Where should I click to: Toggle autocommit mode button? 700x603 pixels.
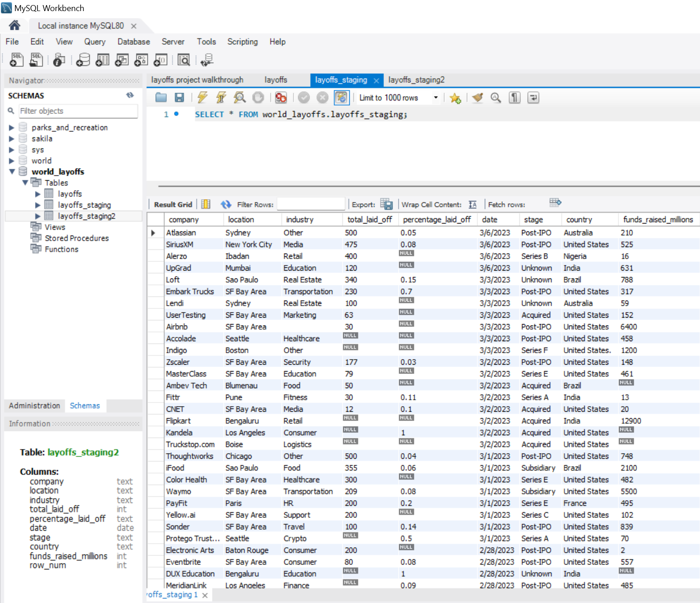(341, 97)
